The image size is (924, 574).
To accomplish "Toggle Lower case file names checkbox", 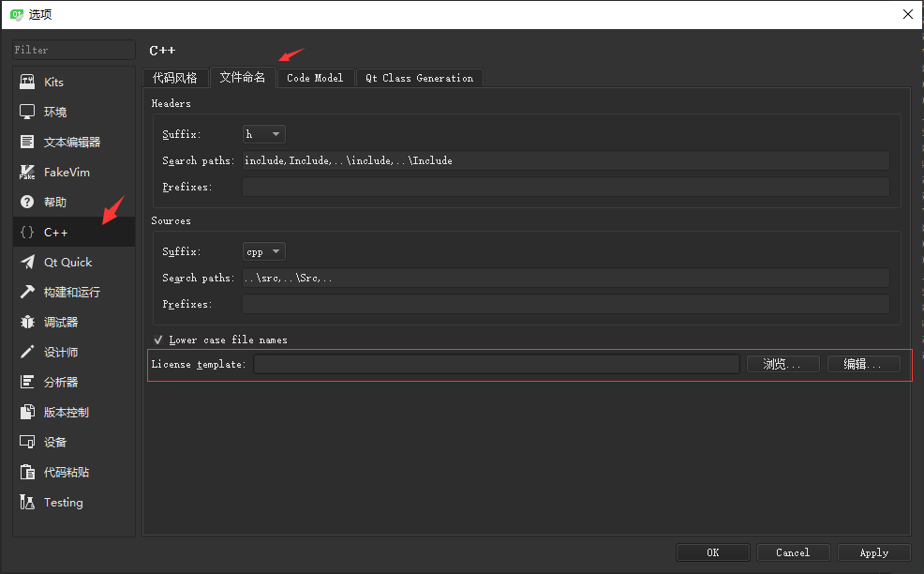I will pyautogui.click(x=158, y=340).
